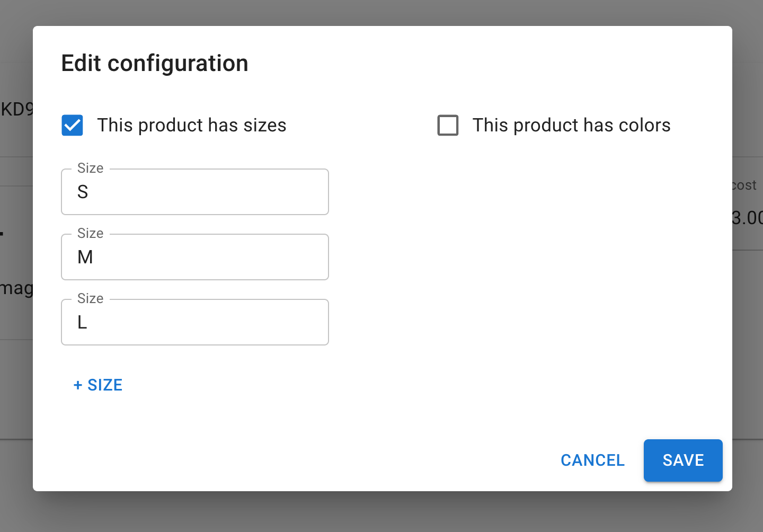Enable the "This product has colors" checkbox
Screen dimensions: 763x532
click(x=448, y=126)
